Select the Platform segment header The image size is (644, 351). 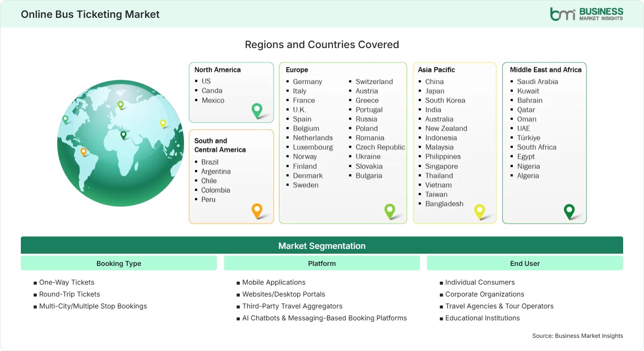[x=322, y=263]
